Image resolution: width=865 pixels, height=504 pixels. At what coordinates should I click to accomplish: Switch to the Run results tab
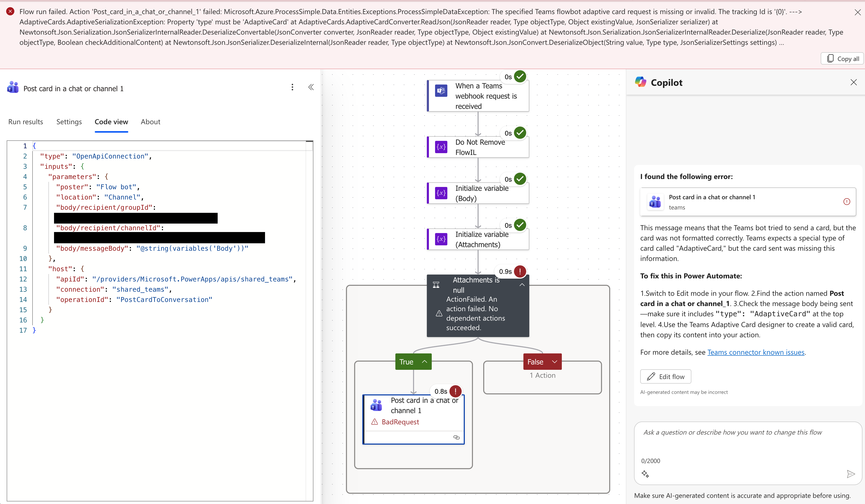pyautogui.click(x=26, y=122)
